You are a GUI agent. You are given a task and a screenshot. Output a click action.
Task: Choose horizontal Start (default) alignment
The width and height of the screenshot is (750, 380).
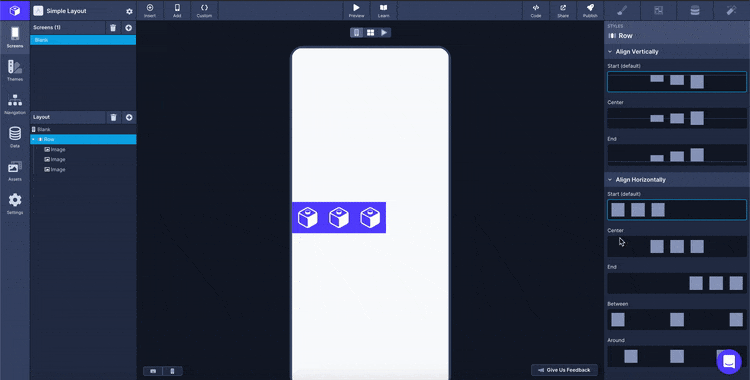tap(677, 210)
